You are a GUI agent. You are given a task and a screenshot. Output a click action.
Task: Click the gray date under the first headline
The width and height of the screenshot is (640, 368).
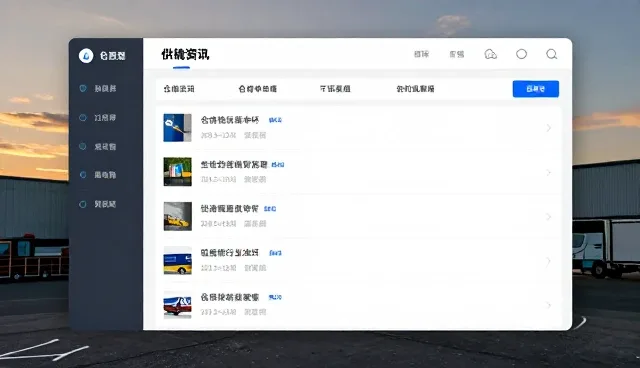point(218,135)
